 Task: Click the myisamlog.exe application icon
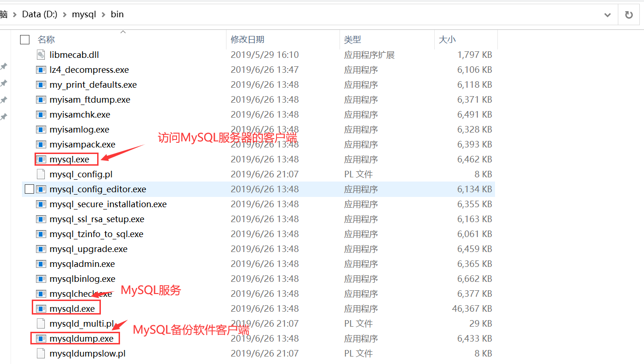41,129
